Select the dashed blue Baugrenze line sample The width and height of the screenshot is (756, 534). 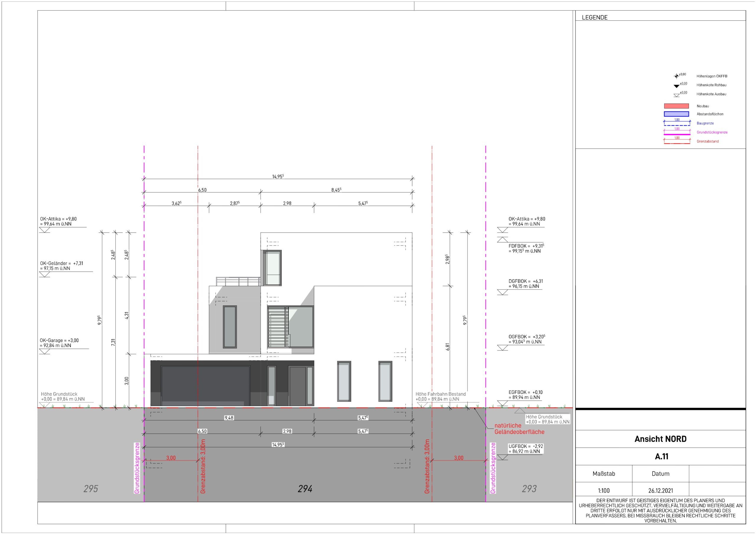(x=677, y=125)
